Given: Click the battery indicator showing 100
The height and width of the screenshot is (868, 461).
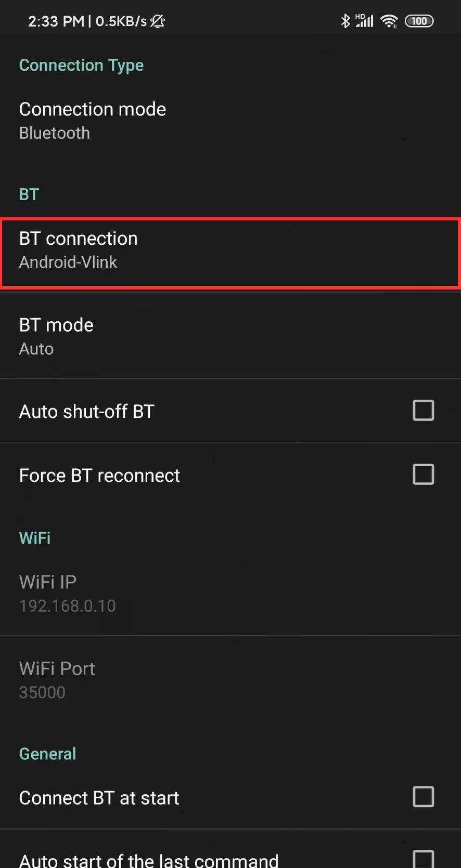Looking at the screenshot, I should click(419, 21).
